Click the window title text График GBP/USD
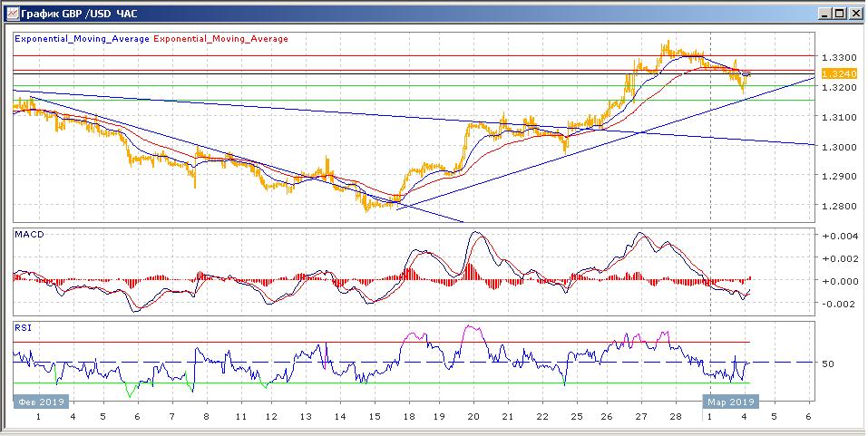The image size is (868, 436). point(77,14)
